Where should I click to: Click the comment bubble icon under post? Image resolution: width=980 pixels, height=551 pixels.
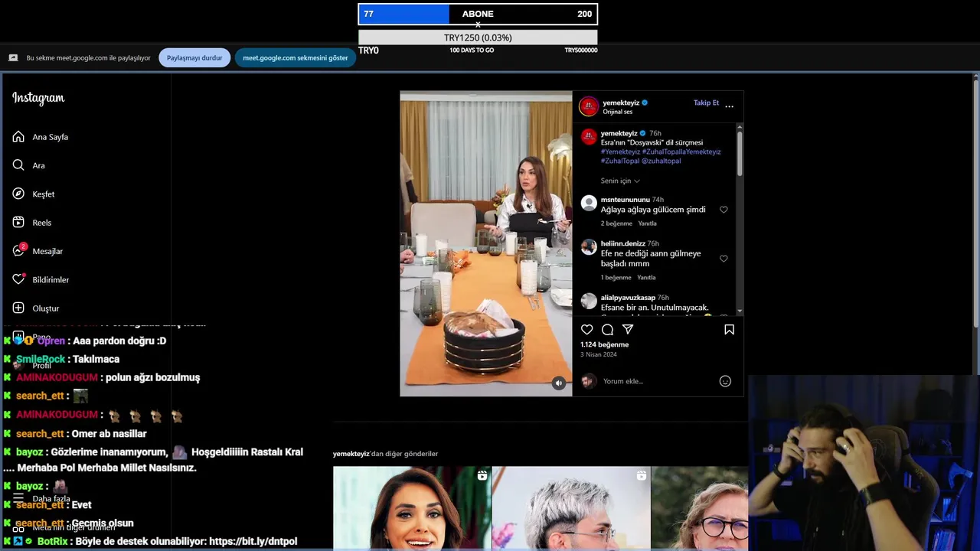(x=607, y=329)
